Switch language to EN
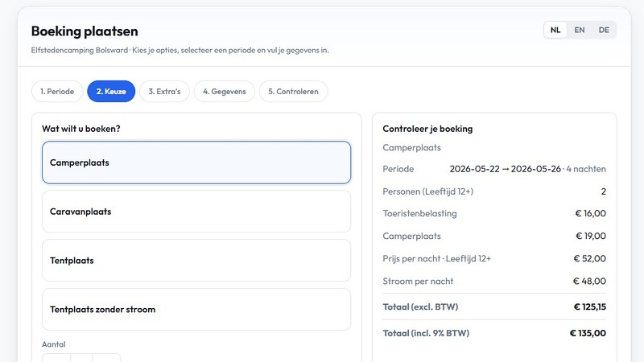Viewport: 644px width, 362px height. tap(580, 30)
